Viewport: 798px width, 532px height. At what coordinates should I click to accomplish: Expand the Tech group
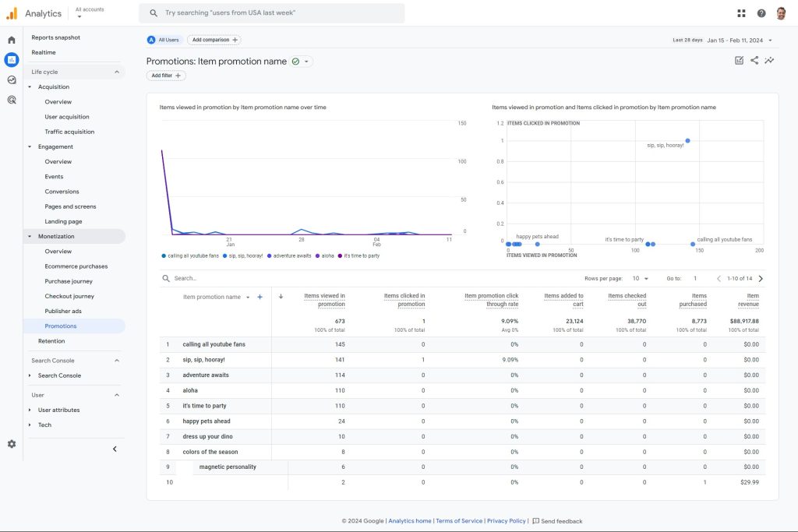(30, 425)
